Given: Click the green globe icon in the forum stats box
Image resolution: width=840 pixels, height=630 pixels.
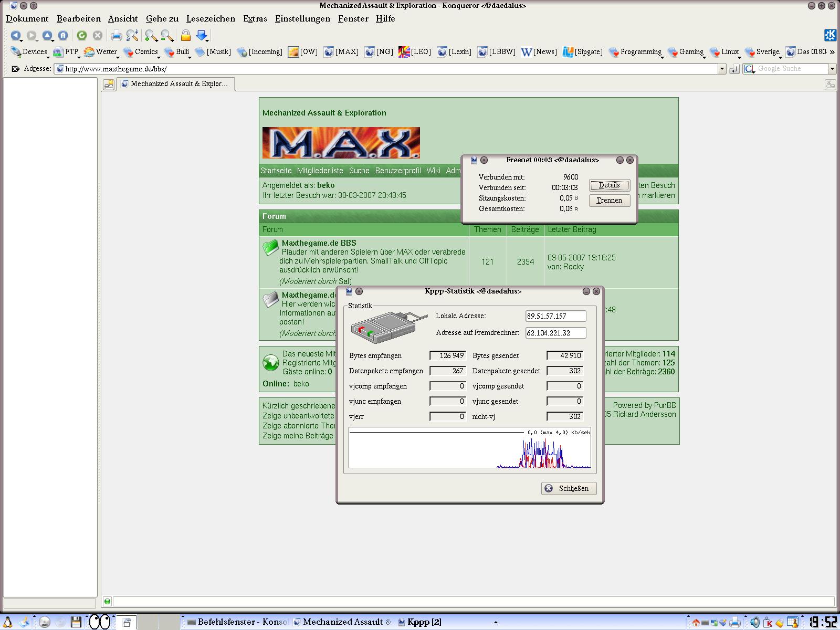Looking at the screenshot, I should pyautogui.click(x=270, y=362).
